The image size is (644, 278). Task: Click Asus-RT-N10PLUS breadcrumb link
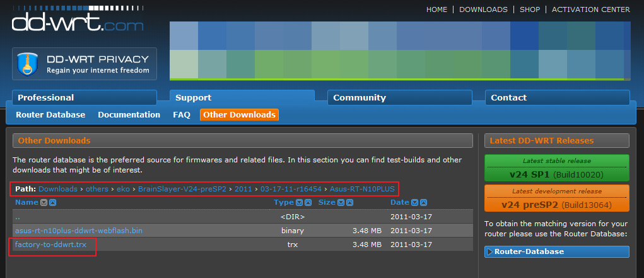click(x=362, y=189)
